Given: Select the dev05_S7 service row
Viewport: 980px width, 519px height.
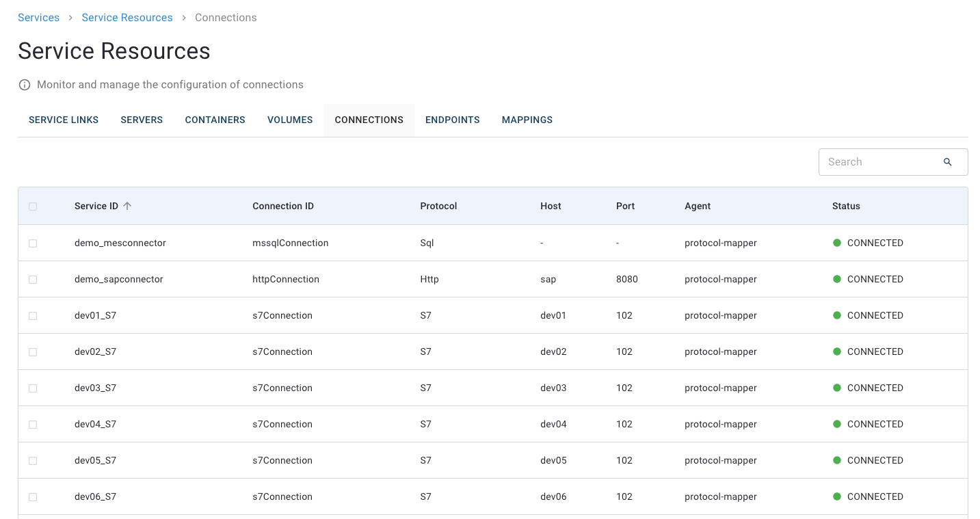Looking at the screenshot, I should [95, 460].
